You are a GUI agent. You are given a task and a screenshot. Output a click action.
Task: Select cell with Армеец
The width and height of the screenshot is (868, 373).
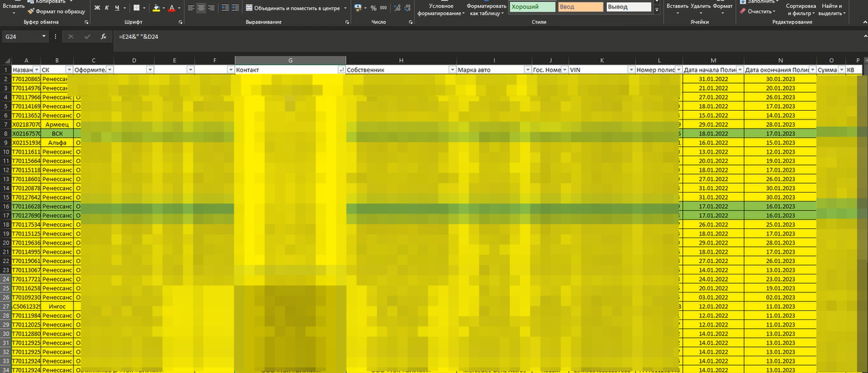pyautogui.click(x=56, y=125)
